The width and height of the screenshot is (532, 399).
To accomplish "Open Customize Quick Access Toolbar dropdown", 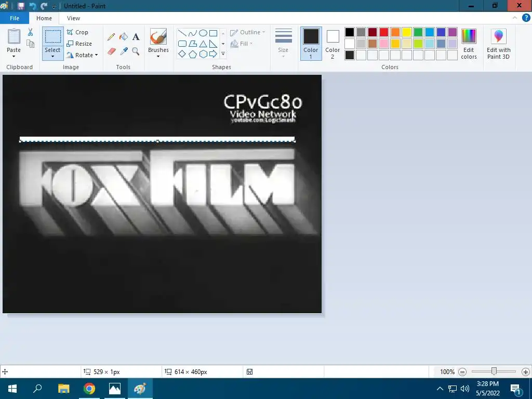I will pos(54,6).
